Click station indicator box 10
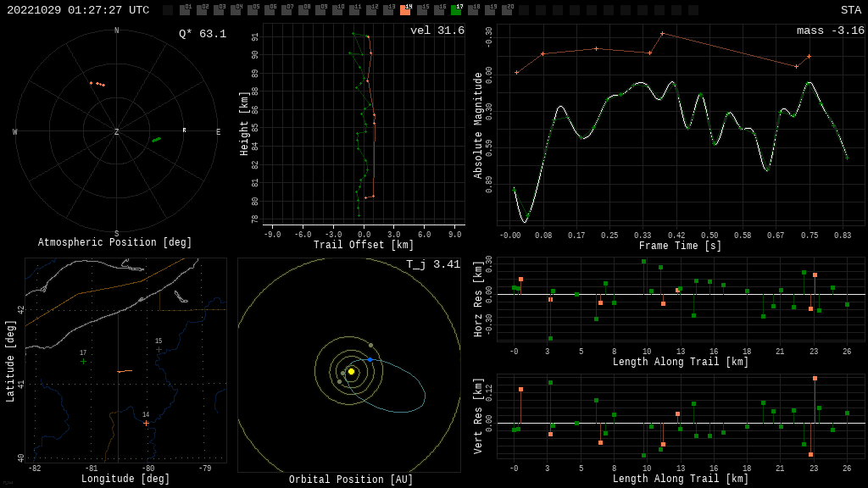The height and width of the screenshot is (488, 868). [337, 10]
